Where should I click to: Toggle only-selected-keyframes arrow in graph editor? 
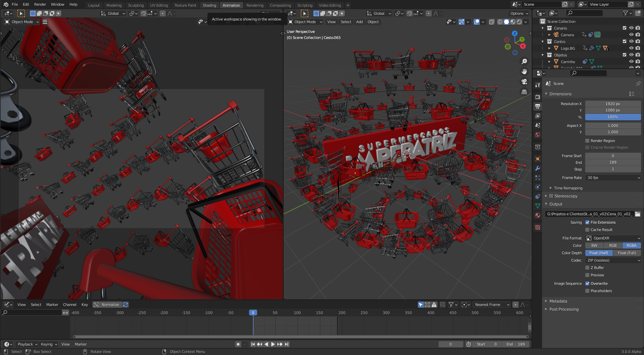[x=421, y=305]
